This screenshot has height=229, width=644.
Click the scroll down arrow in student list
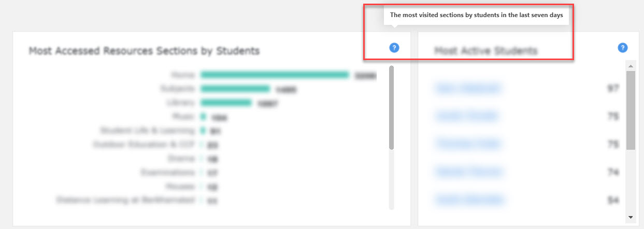[x=631, y=217]
